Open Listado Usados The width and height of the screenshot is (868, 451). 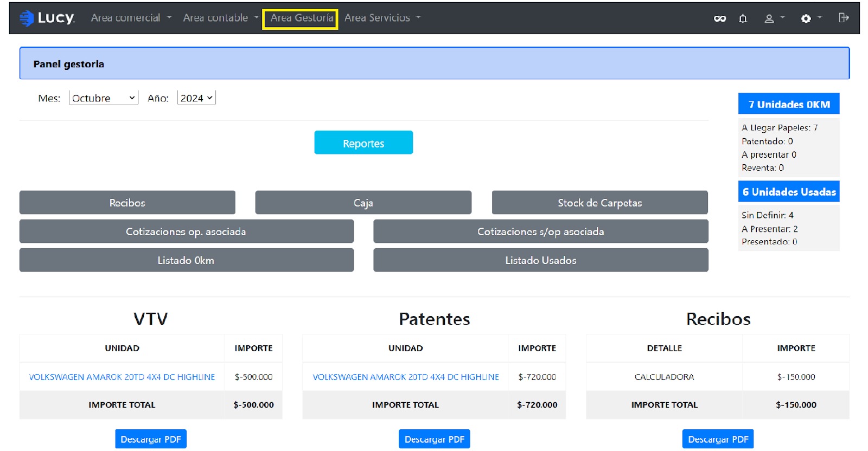tap(541, 260)
